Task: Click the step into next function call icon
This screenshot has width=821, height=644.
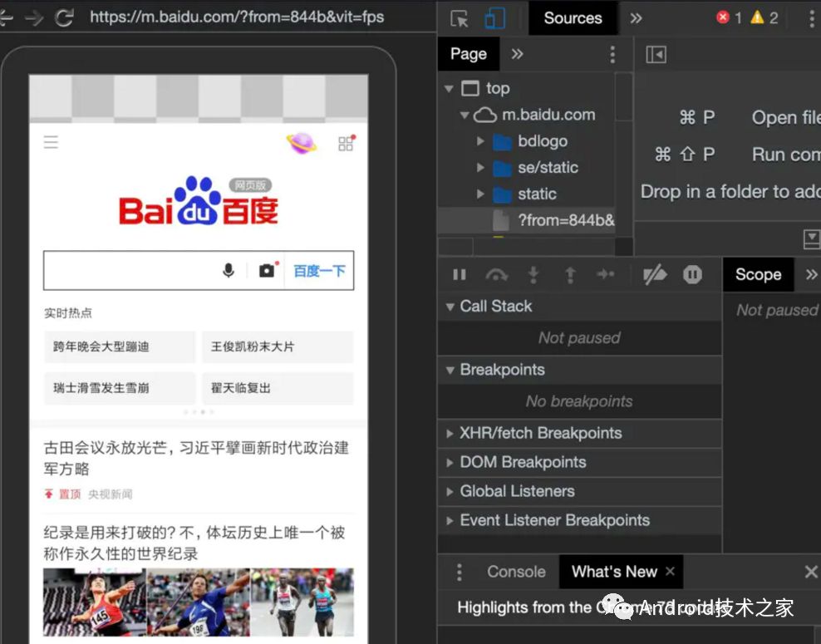Action: pyautogui.click(x=533, y=274)
